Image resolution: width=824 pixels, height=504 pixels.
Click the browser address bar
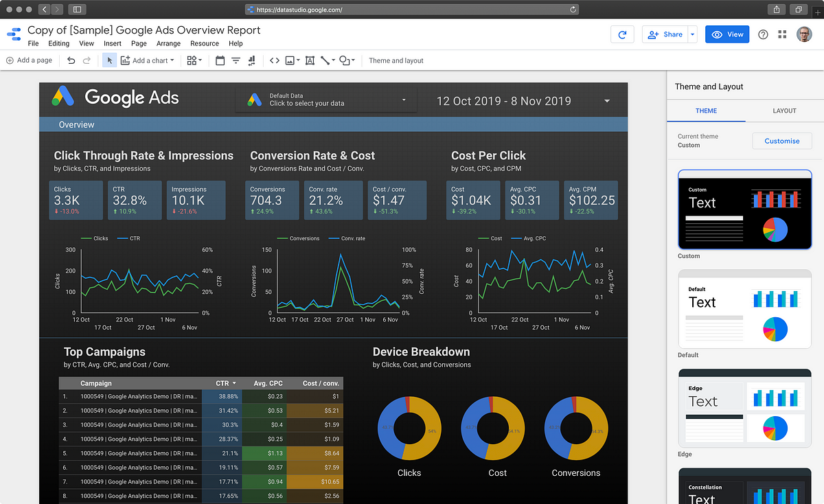[412, 10]
